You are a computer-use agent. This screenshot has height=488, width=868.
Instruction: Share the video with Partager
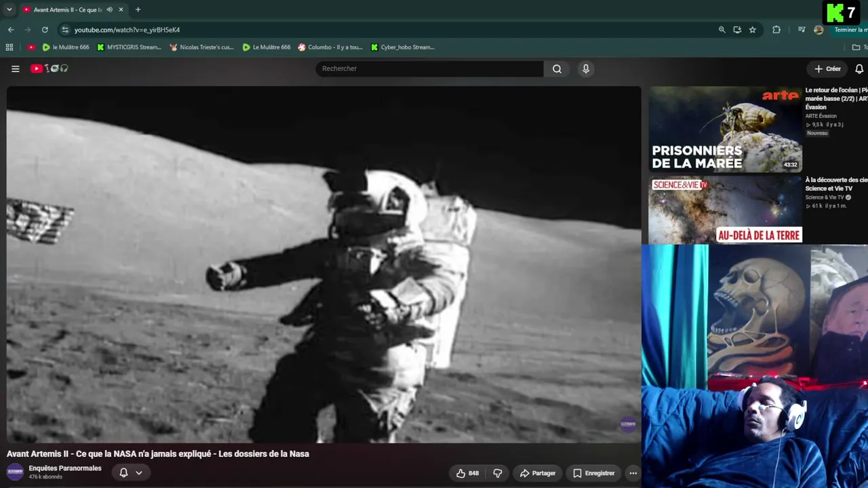click(x=537, y=473)
